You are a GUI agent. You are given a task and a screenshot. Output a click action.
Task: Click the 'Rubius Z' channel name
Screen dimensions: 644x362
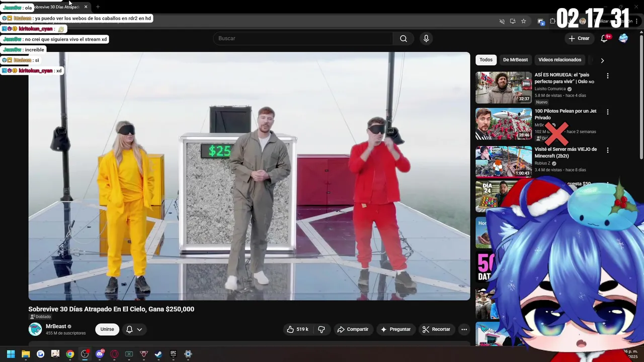543,163
